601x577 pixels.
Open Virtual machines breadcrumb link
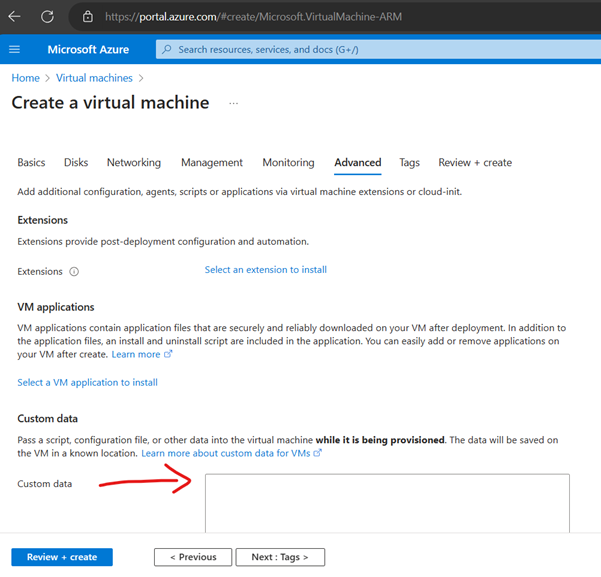click(94, 78)
